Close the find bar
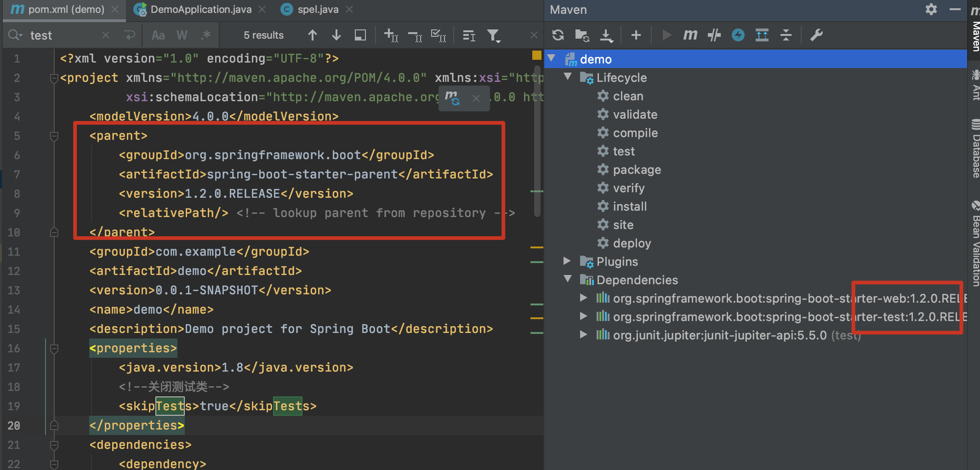This screenshot has height=470, width=980. tap(534, 35)
